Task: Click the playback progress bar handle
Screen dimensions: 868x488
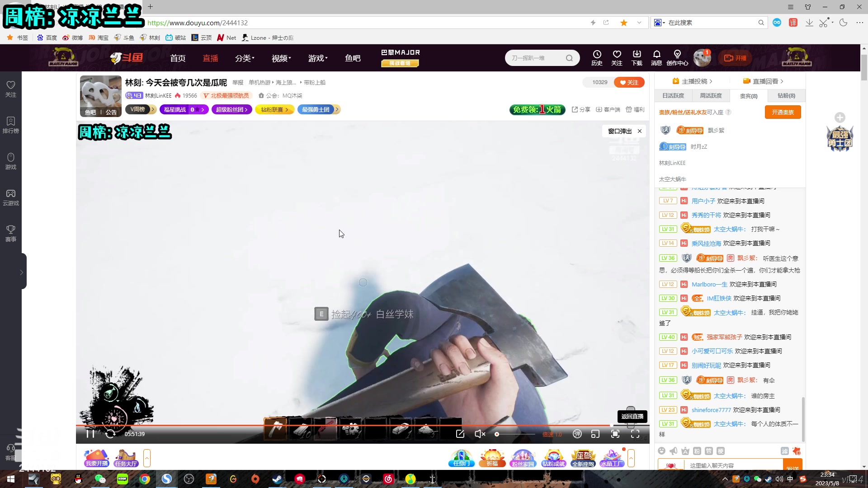Action: 612,425
